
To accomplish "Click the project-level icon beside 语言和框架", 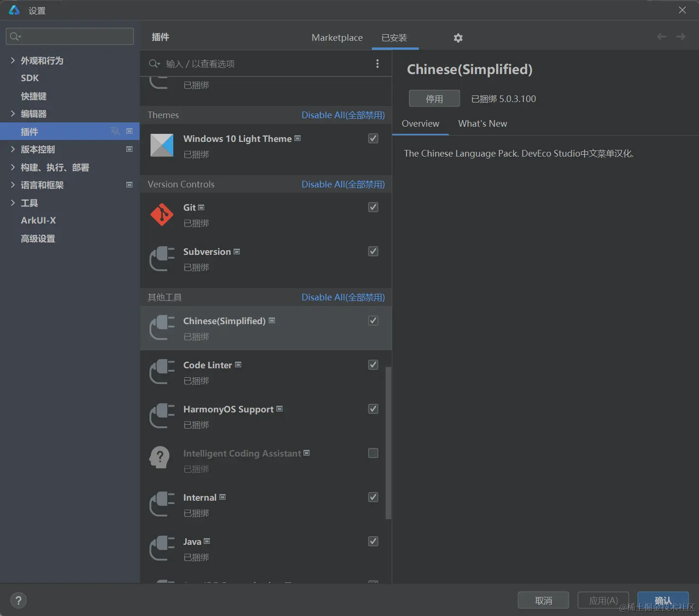I will point(129,185).
